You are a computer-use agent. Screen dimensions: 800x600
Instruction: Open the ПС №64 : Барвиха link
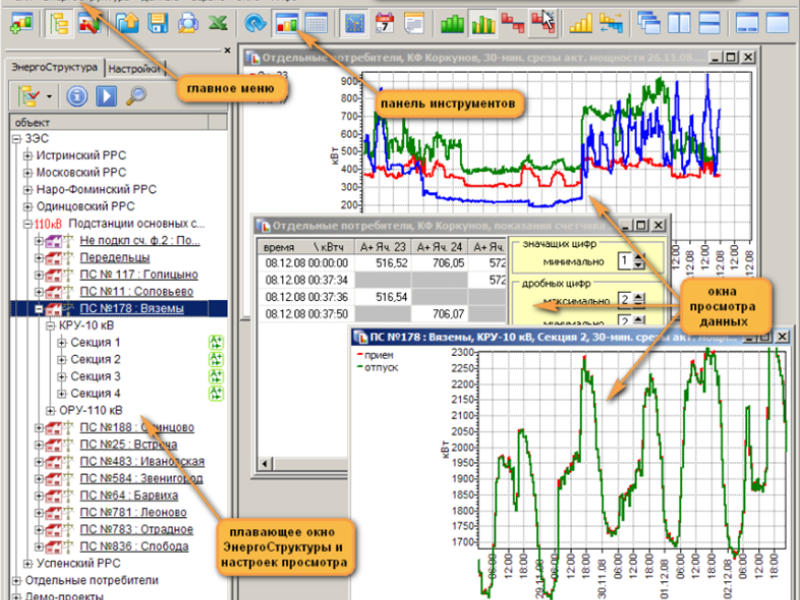[x=129, y=495]
